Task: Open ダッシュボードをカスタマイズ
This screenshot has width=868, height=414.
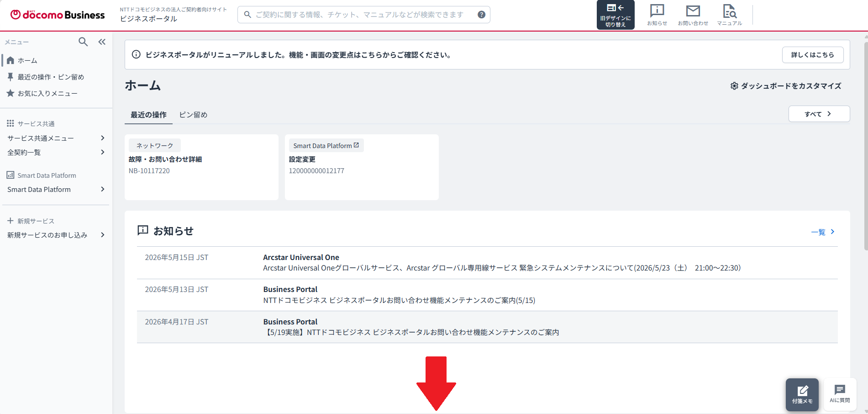Action: click(x=786, y=86)
